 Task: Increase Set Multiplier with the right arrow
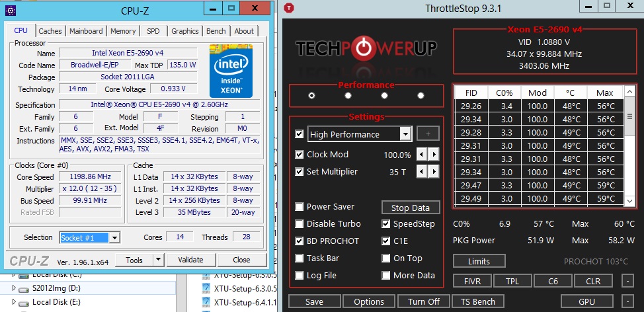[433, 172]
